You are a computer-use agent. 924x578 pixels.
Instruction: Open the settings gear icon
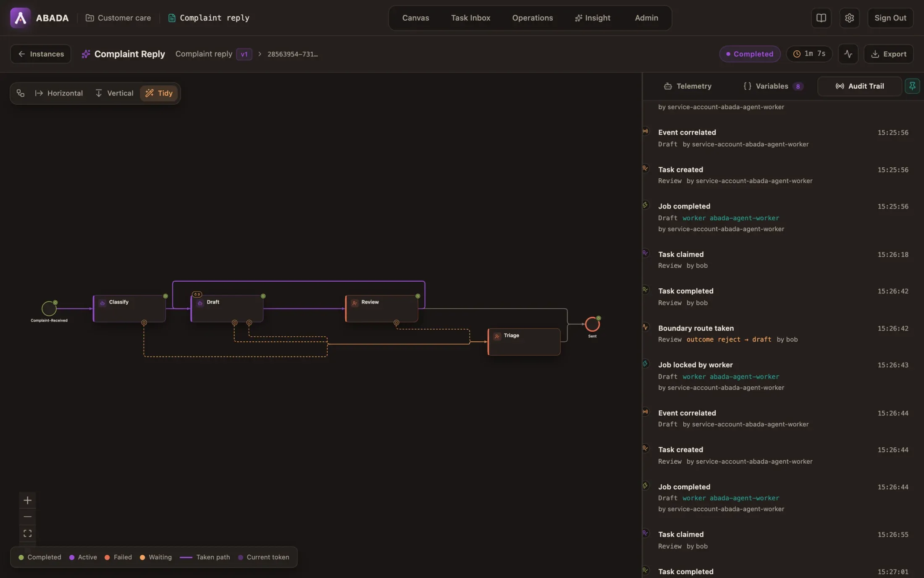[x=849, y=18]
